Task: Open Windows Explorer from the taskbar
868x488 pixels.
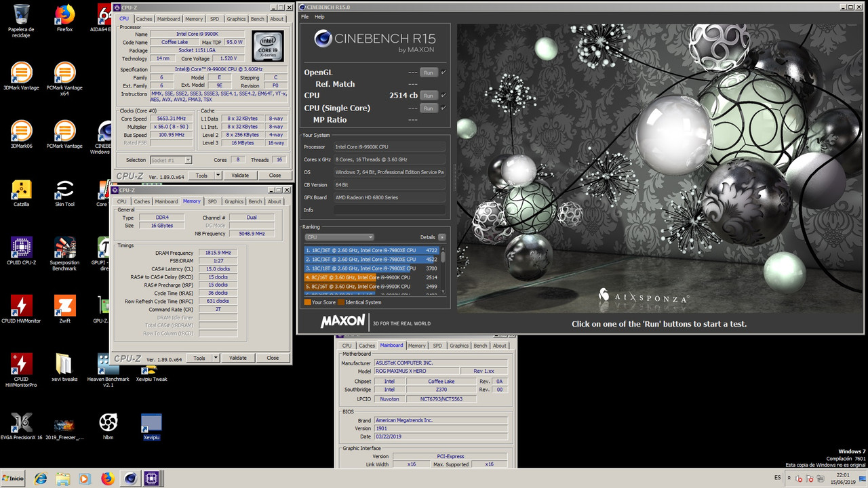Action: pos(62,479)
